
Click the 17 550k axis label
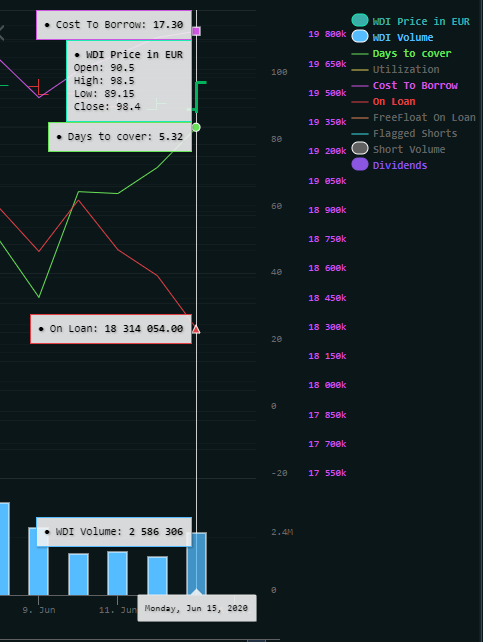[x=327, y=473]
